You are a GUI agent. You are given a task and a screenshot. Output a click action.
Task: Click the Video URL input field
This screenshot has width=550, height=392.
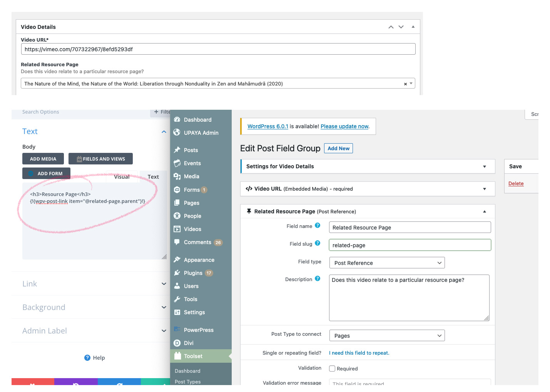coord(218,49)
